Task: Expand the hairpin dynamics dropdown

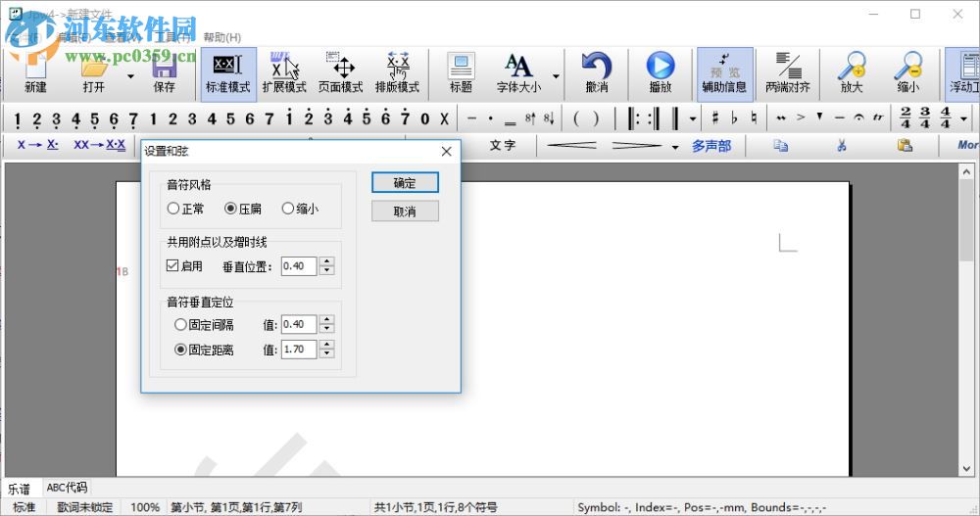Action: pyautogui.click(x=675, y=147)
